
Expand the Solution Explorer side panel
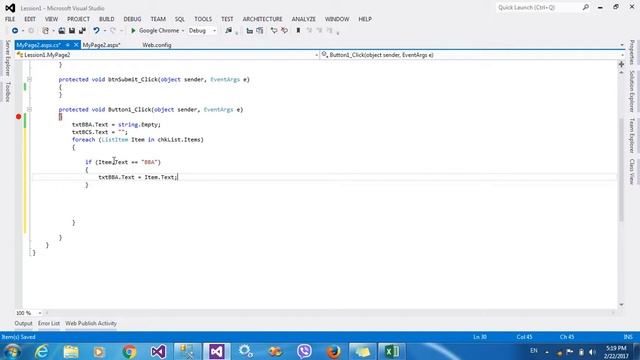click(632, 91)
